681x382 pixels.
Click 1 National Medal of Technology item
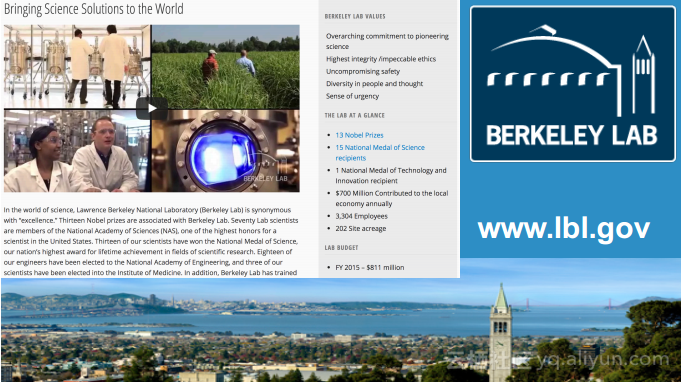click(391, 175)
